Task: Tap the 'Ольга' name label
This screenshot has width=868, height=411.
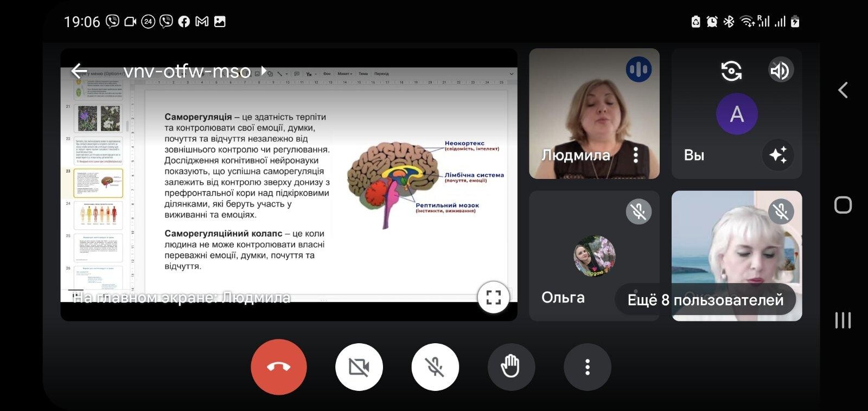Action: tap(563, 298)
